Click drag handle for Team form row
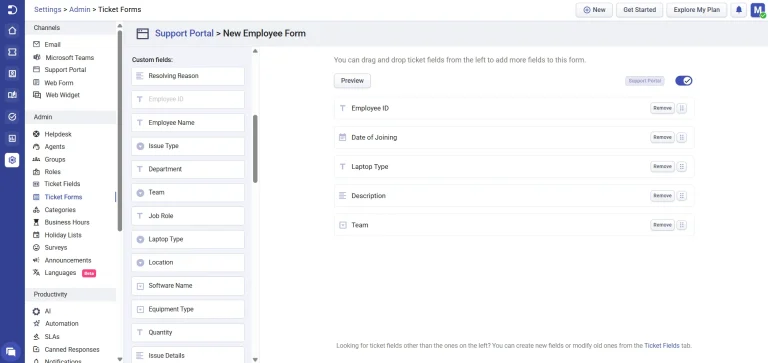Screen dimensions: 768x363 681,225
